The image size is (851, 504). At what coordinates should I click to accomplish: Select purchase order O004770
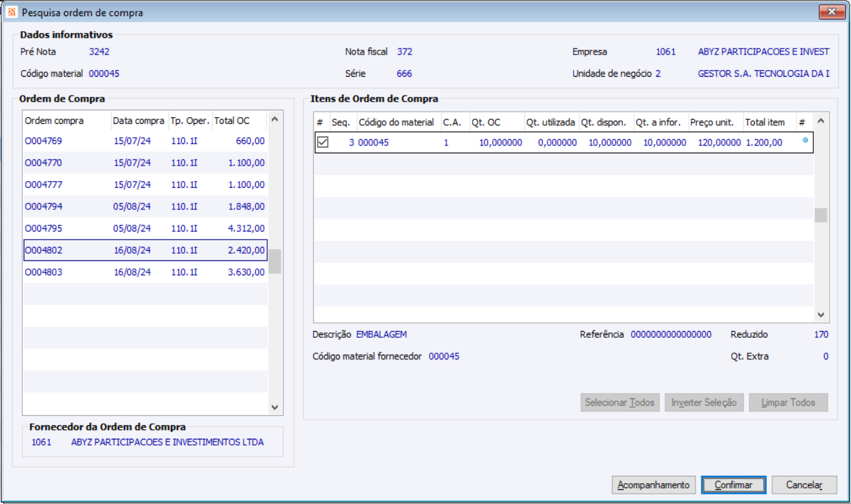[145, 163]
